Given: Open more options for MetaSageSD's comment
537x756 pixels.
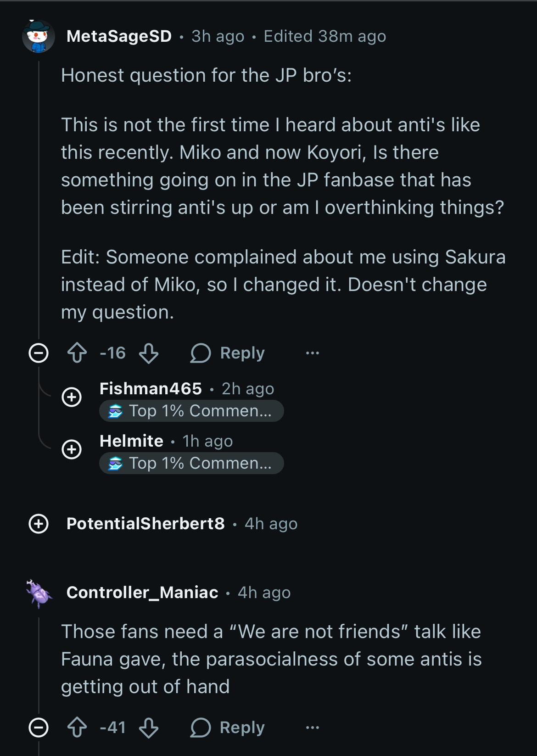Looking at the screenshot, I should point(313,353).
